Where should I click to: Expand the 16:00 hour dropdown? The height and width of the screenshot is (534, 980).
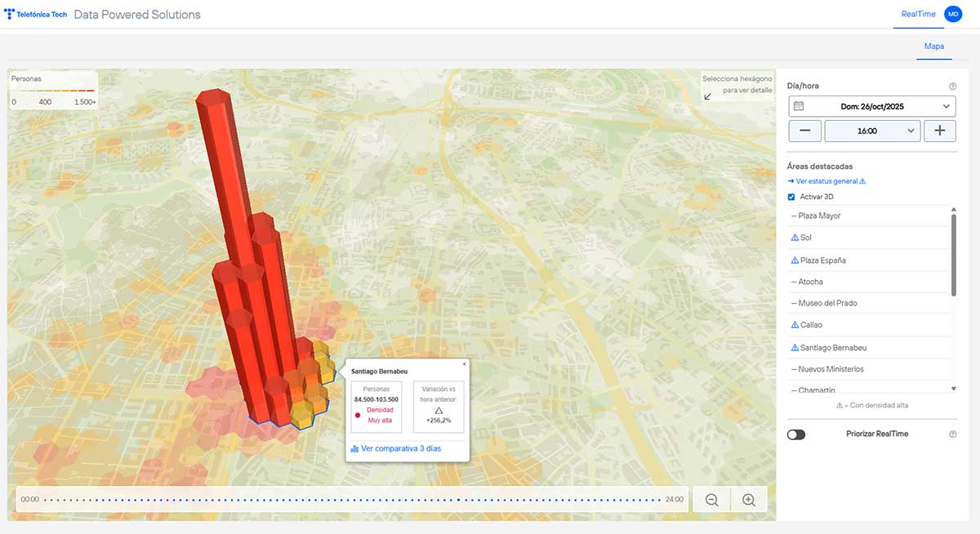872,131
